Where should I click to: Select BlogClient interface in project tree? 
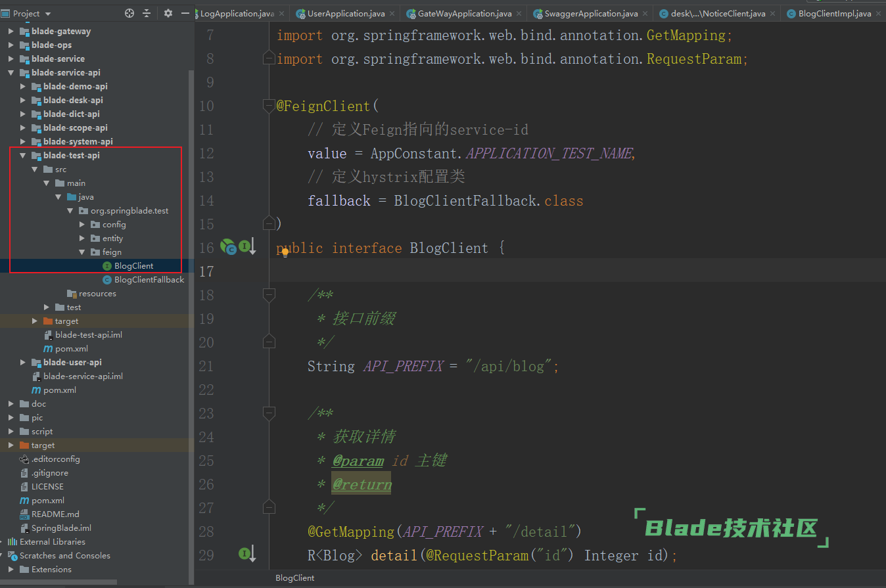tap(134, 265)
